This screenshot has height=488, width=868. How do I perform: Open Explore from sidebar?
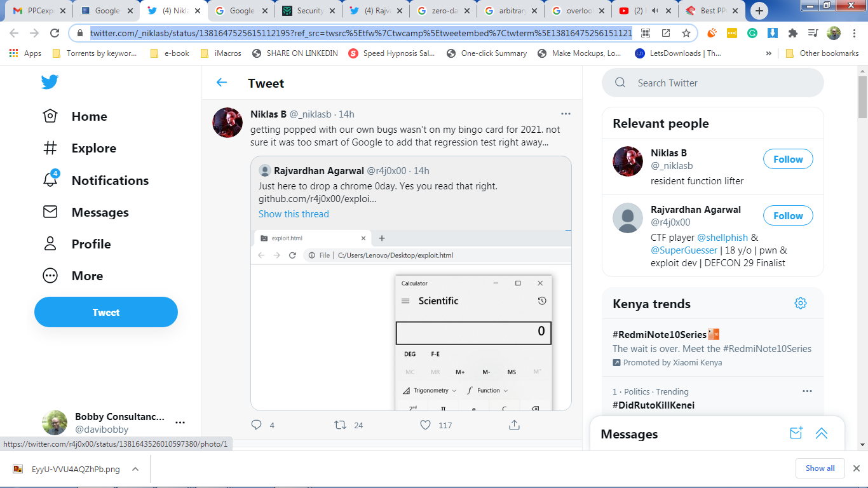click(79, 148)
